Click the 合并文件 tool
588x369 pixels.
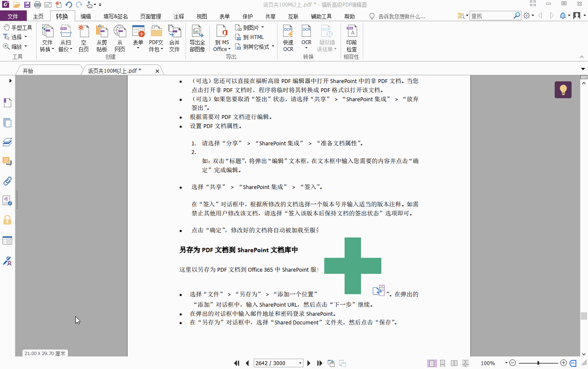[175, 38]
